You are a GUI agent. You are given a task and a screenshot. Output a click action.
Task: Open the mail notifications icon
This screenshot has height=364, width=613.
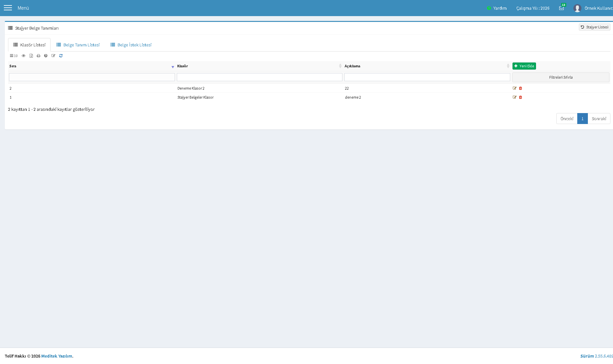click(561, 8)
